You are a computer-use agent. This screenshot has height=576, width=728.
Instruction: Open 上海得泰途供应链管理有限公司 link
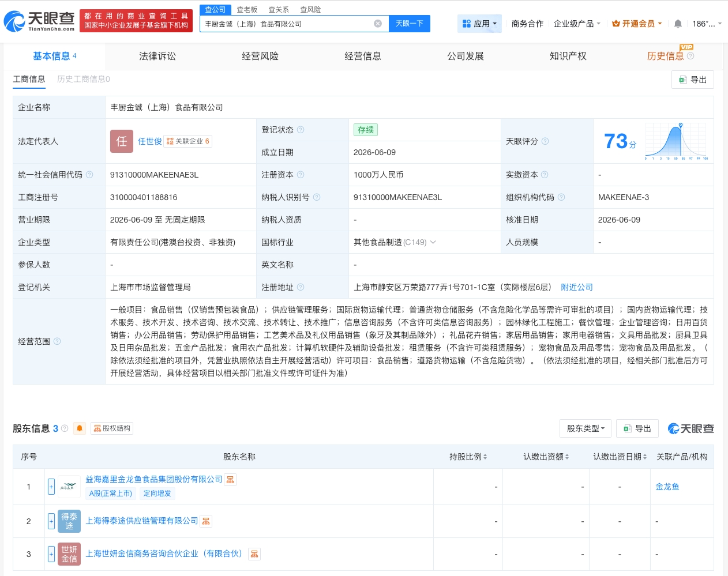pyautogui.click(x=141, y=521)
